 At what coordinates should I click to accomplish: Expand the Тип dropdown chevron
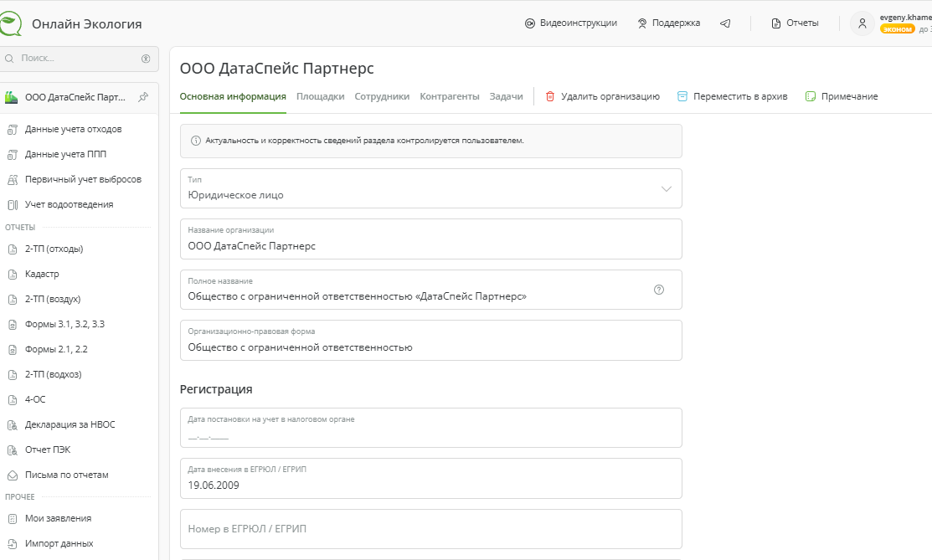pyautogui.click(x=667, y=189)
